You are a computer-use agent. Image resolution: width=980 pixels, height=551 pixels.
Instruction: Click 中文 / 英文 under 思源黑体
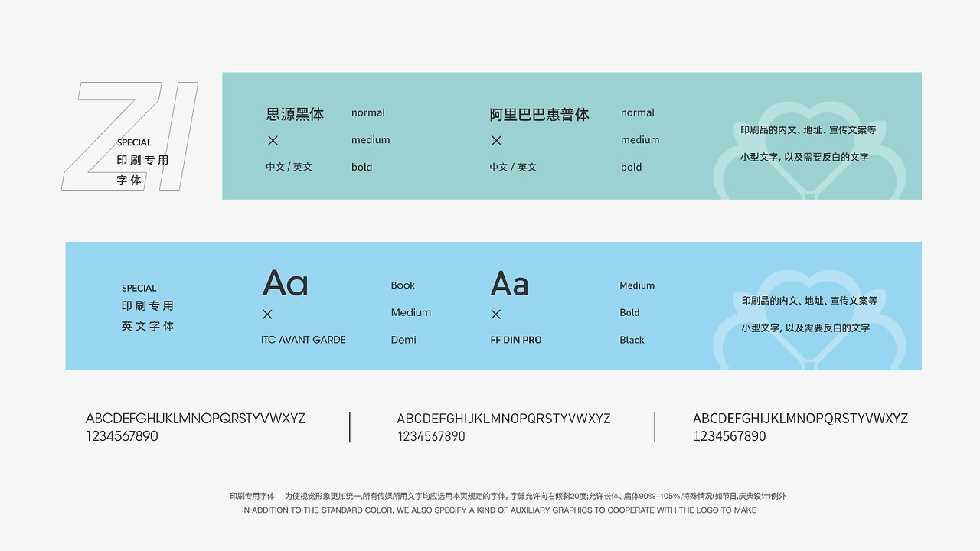point(289,167)
